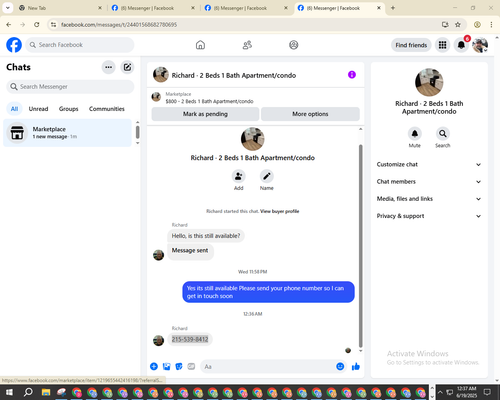Mute conversation via the bell icon
The height and width of the screenshot is (400, 500).
click(x=415, y=134)
